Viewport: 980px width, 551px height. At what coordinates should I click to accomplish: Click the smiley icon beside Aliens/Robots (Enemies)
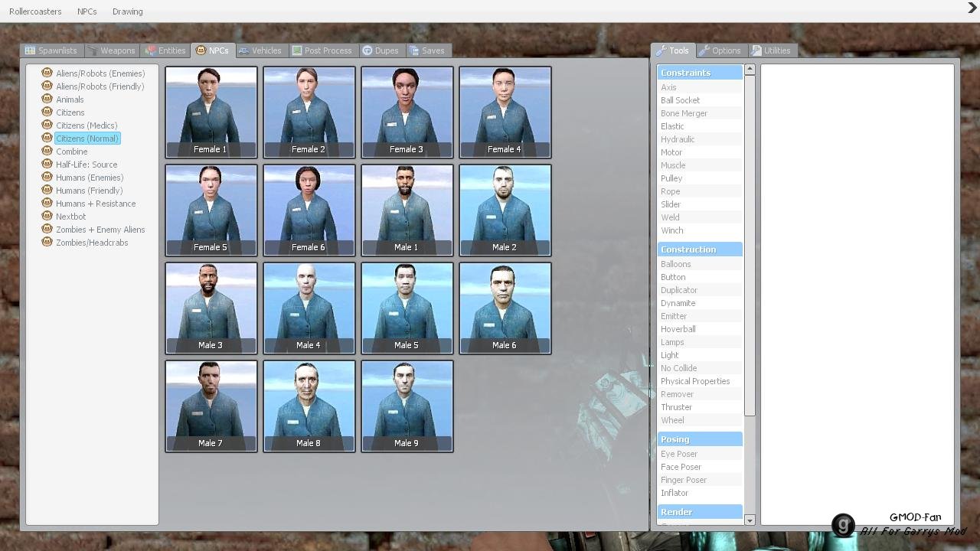click(x=47, y=73)
